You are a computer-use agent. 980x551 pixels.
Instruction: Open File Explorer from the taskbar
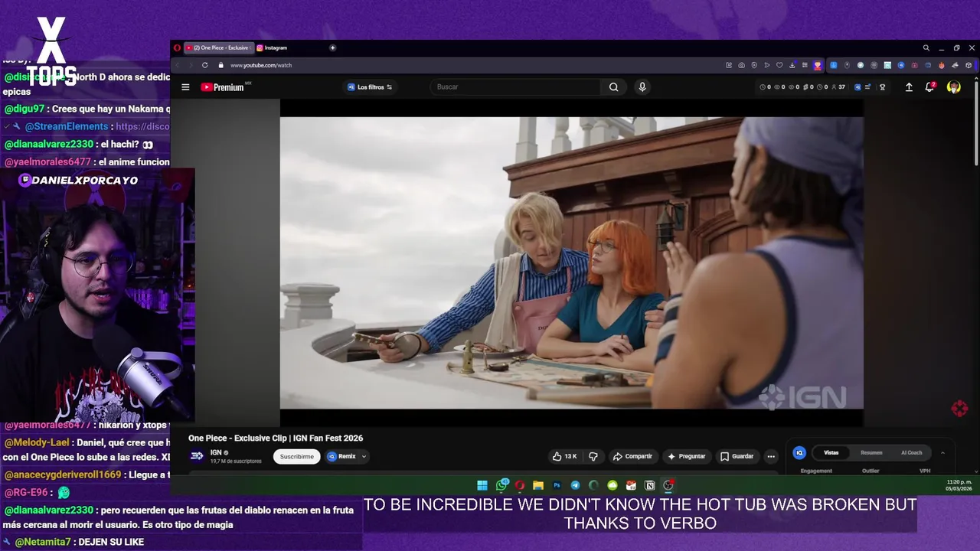(x=538, y=485)
